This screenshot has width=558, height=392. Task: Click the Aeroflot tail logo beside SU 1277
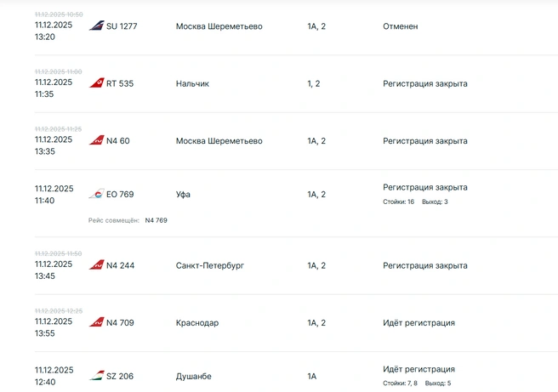pyautogui.click(x=96, y=26)
